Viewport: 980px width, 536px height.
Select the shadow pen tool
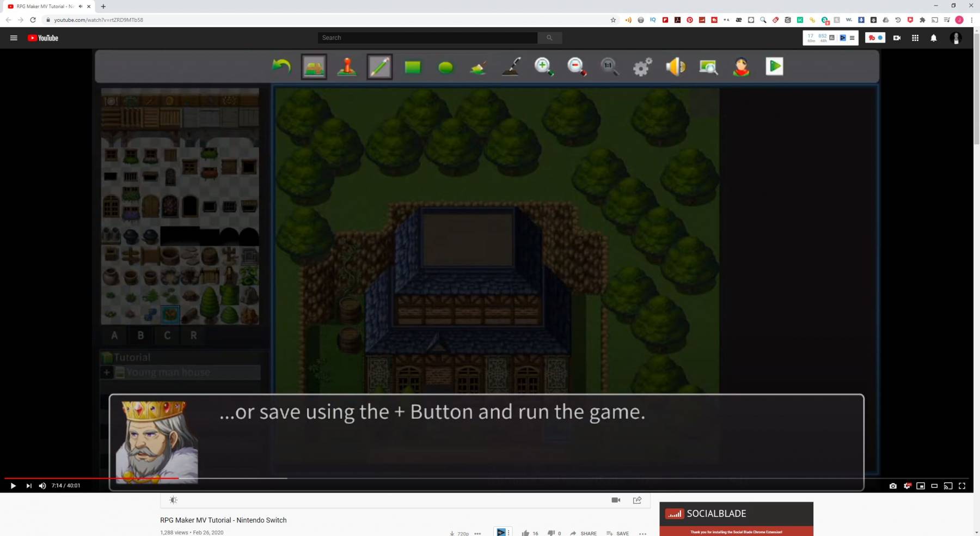(x=511, y=66)
